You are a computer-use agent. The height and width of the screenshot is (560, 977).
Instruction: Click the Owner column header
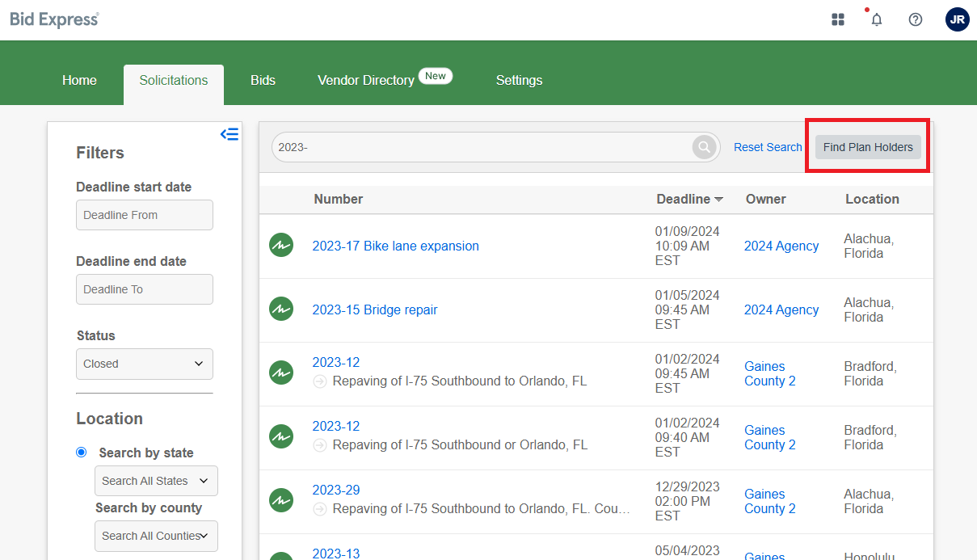[766, 199]
